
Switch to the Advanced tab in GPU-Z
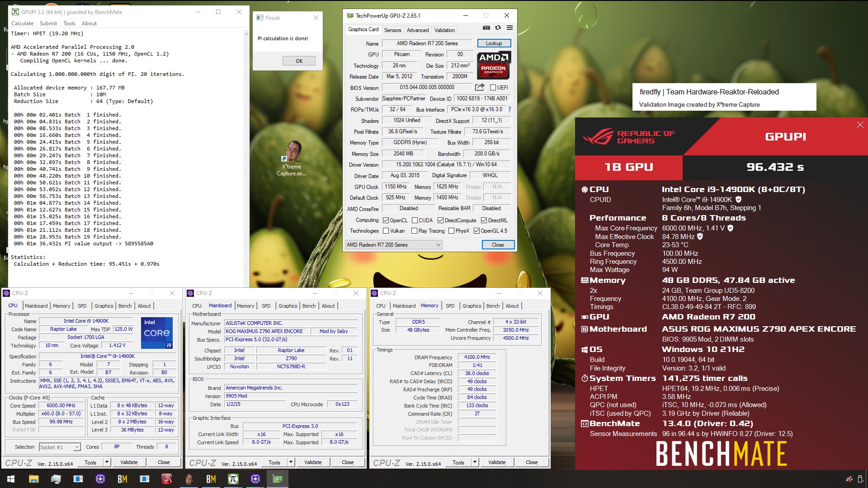pos(418,30)
